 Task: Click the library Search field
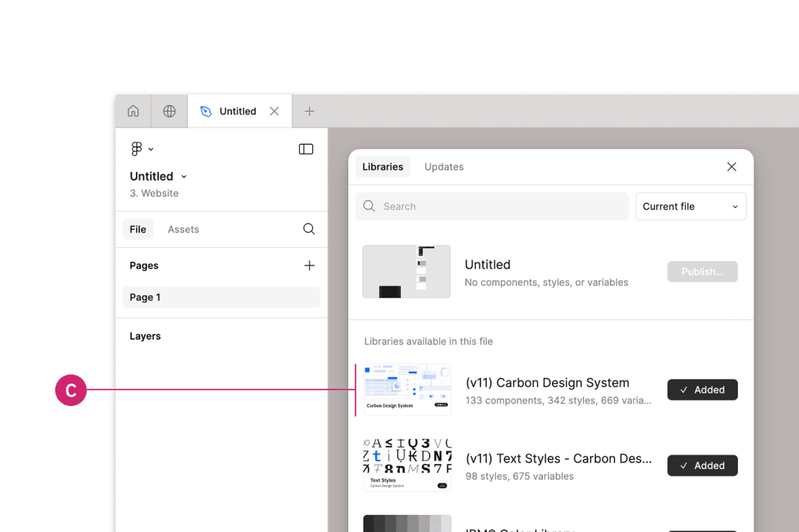[492, 207]
